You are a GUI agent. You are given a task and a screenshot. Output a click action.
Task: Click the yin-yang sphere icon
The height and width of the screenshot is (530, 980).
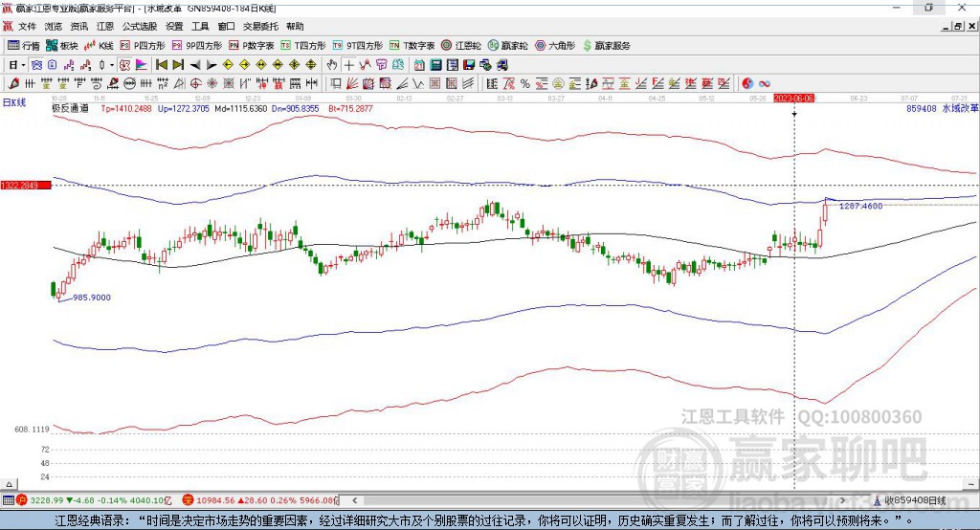[747, 84]
